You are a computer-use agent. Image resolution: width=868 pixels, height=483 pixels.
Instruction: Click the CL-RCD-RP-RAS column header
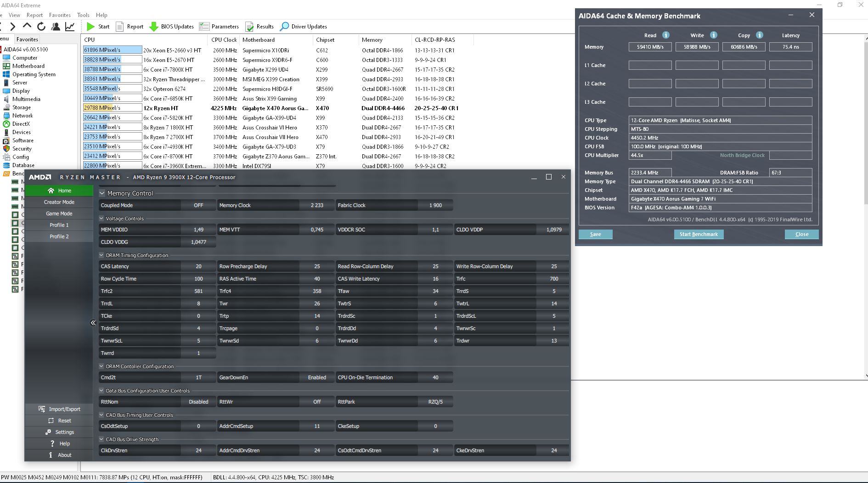pos(442,40)
